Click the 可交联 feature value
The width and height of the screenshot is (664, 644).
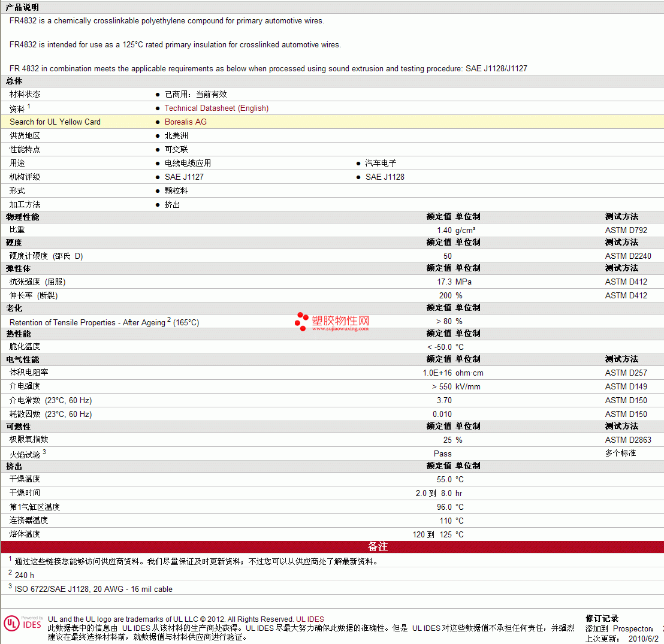point(176,149)
